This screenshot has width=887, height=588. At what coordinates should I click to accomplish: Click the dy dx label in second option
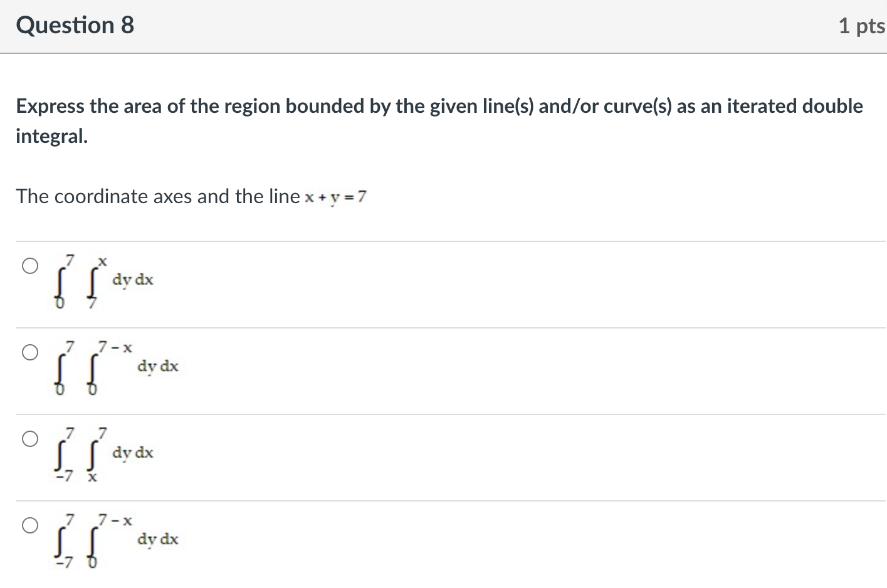tap(157, 367)
